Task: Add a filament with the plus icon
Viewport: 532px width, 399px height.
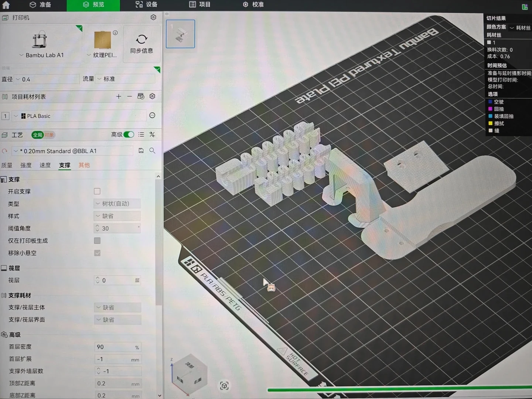Action: pos(119,96)
